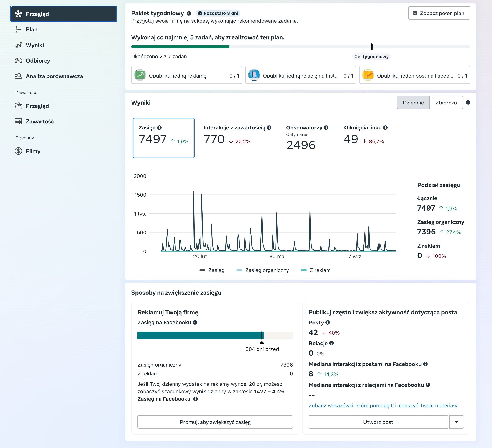
Task: Click info icon next to Obserwatorzy
Action: 326,128
